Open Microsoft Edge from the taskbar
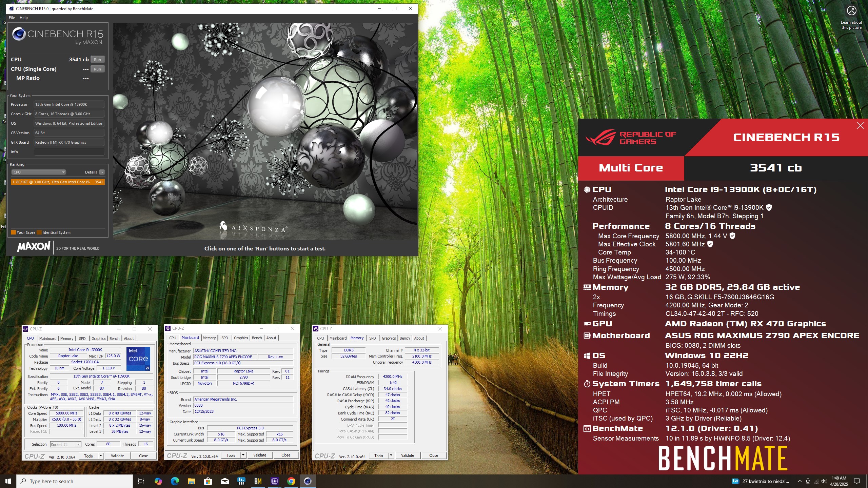 [x=175, y=481]
